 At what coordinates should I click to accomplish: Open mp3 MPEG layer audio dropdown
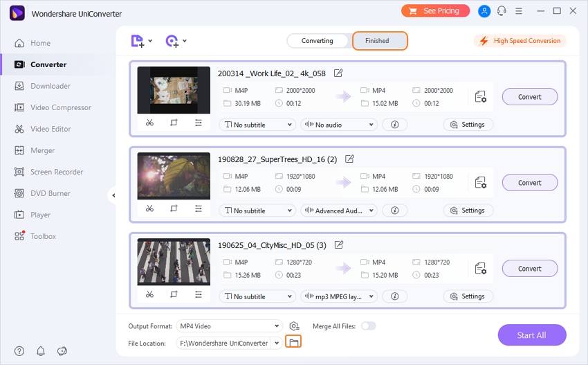click(x=339, y=296)
